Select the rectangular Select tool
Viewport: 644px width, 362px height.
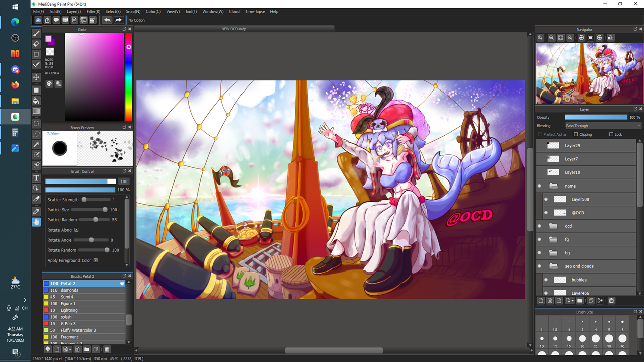pyautogui.click(x=36, y=124)
